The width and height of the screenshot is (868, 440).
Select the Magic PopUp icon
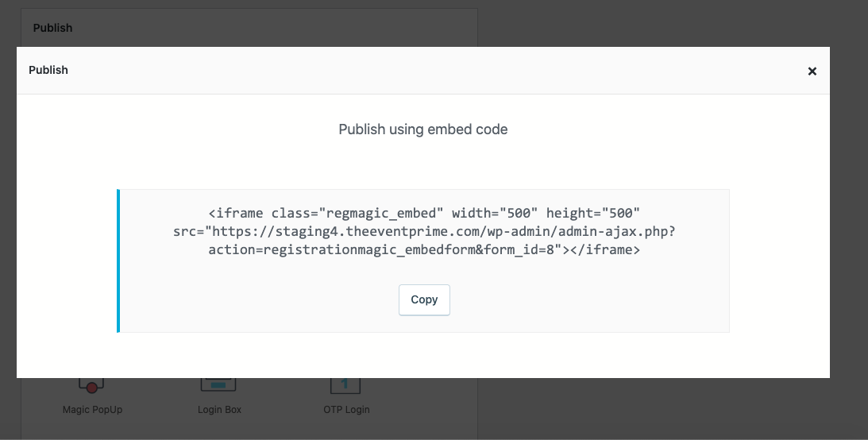(92, 386)
